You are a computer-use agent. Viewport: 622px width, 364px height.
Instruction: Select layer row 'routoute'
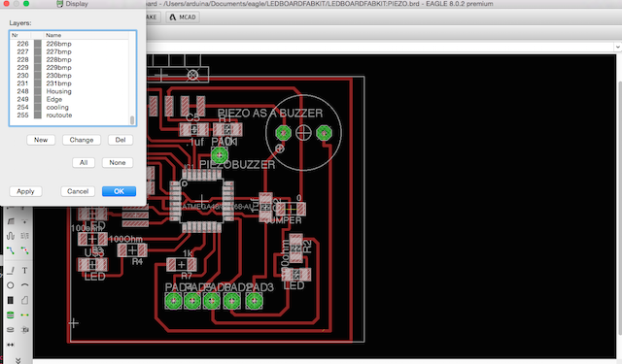pos(69,116)
